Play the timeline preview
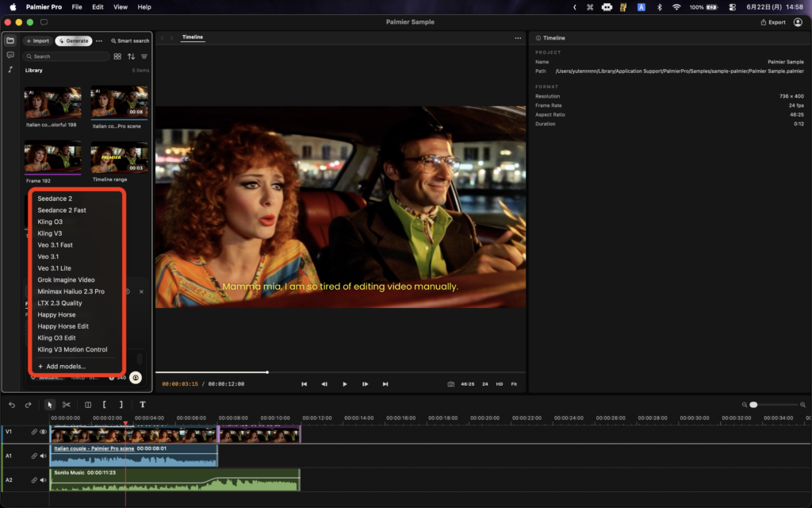 click(x=345, y=384)
